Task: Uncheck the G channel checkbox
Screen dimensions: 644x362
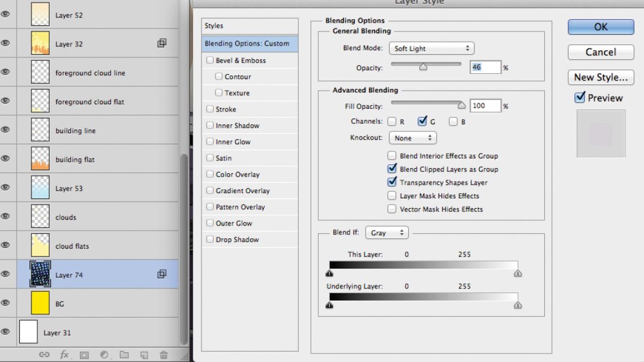Action: coord(422,121)
